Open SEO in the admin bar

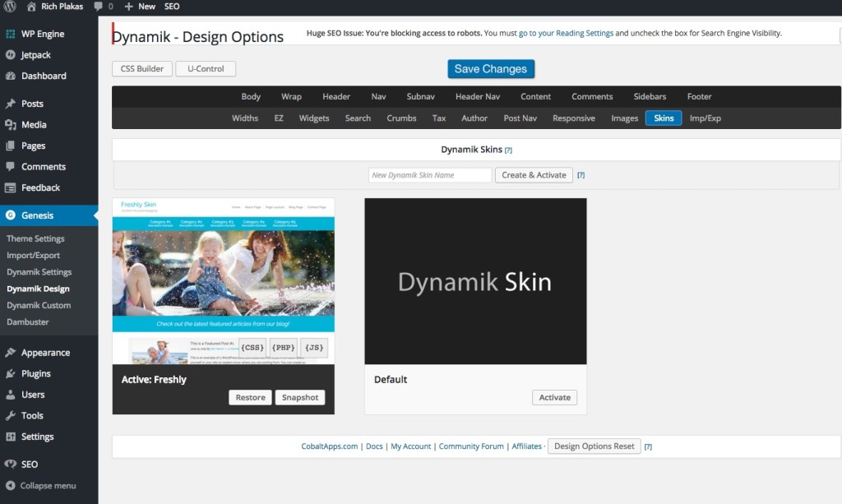coord(172,7)
